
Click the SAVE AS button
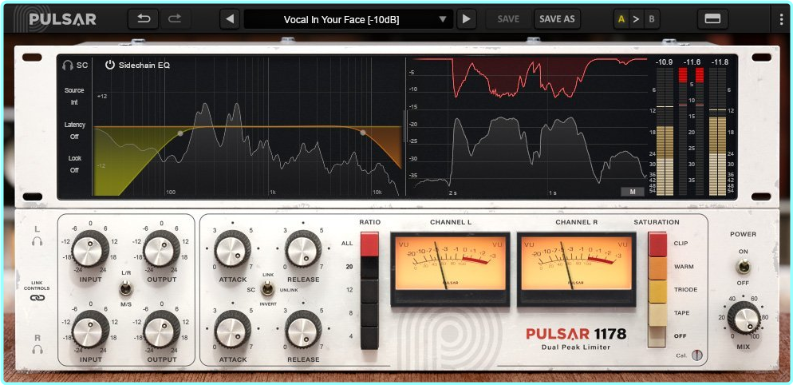(557, 19)
